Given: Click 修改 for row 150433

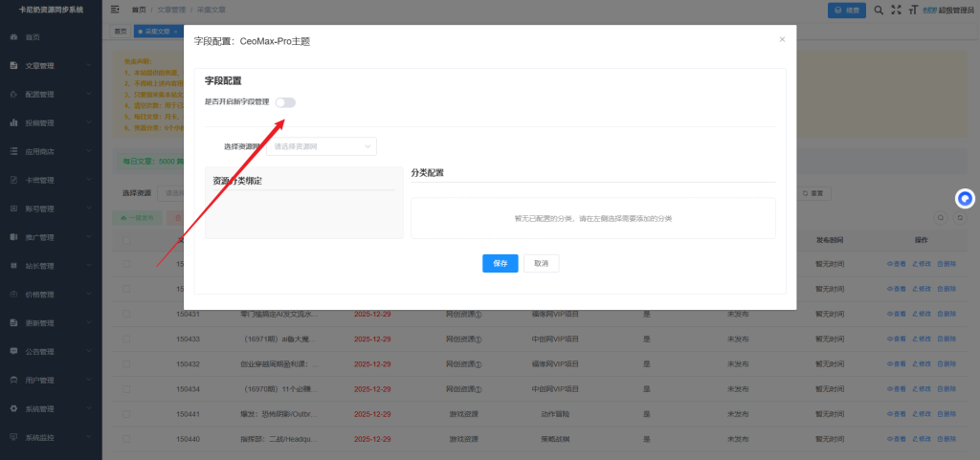Looking at the screenshot, I should pyautogui.click(x=922, y=339).
